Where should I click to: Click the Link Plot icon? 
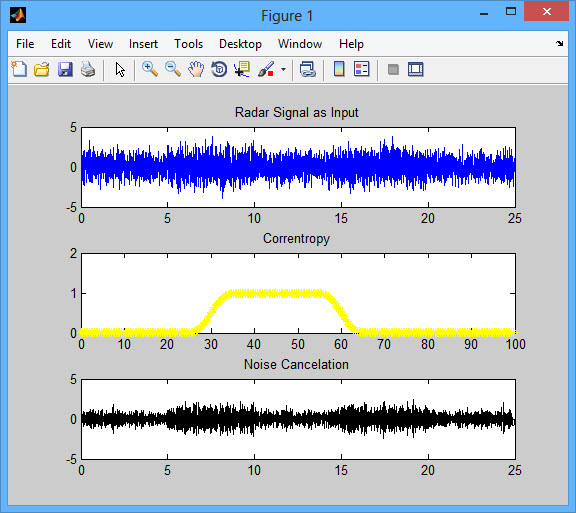(x=307, y=69)
